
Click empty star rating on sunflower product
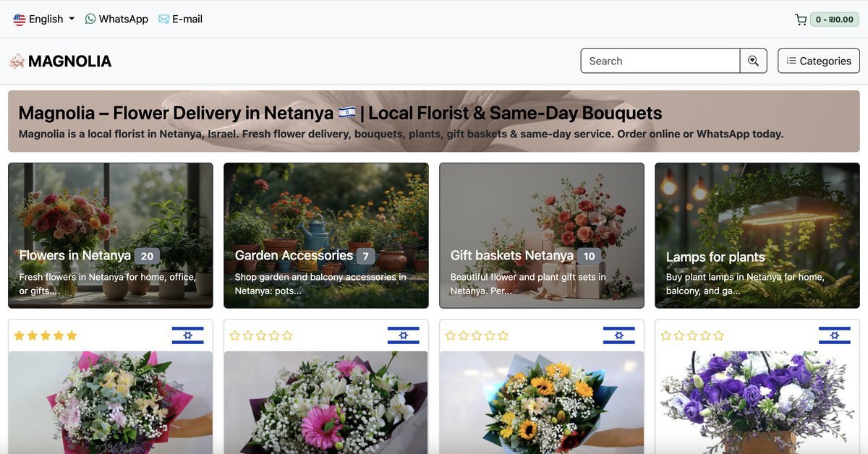pyautogui.click(x=477, y=335)
